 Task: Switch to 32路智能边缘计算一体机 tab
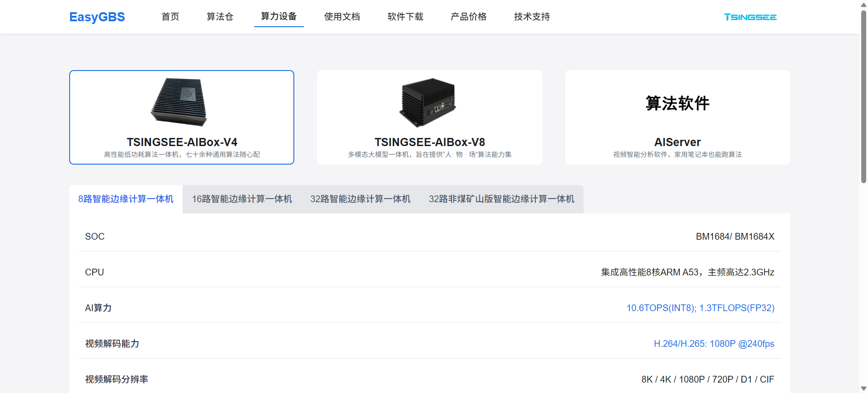(360, 199)
